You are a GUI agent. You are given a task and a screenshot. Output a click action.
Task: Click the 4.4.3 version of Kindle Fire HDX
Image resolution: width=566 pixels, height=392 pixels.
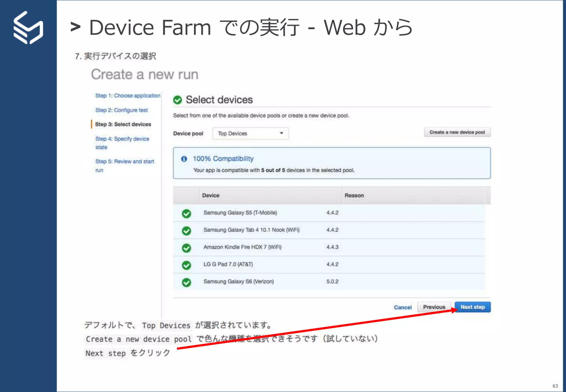point(332,247)
